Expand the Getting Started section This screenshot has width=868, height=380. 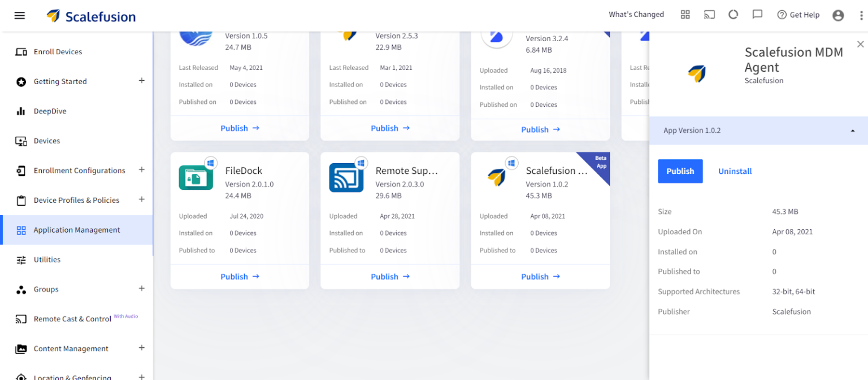tap(142, 81)
